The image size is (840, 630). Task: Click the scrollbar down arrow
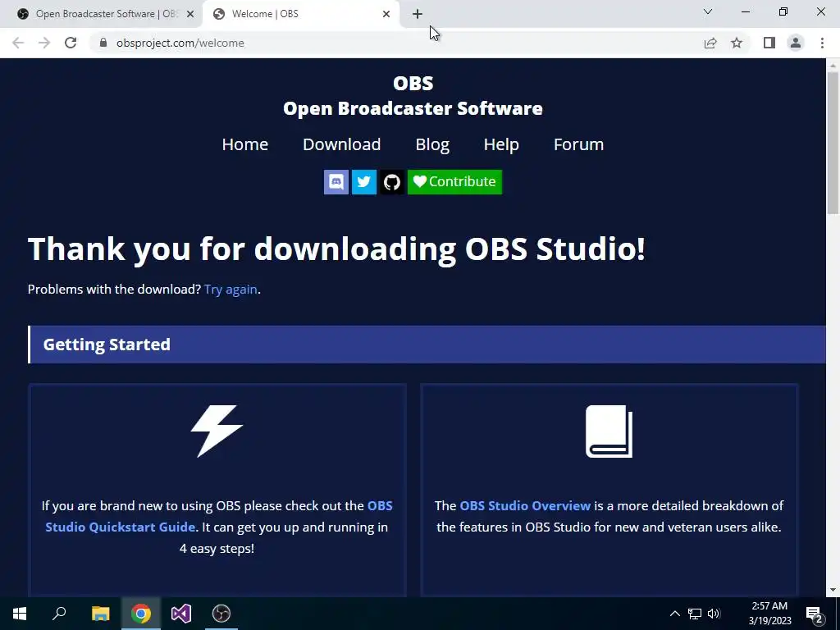click(833, 591)
